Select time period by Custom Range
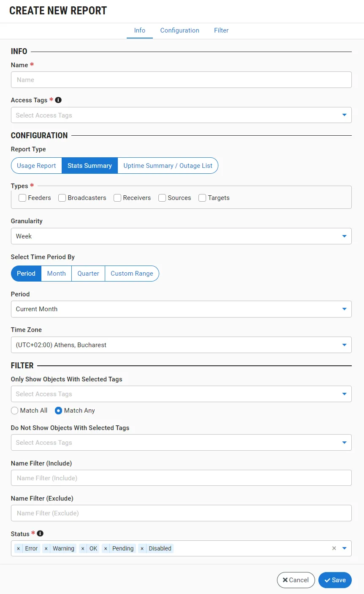The image size is (364, 594). click(x=132, y=274)
